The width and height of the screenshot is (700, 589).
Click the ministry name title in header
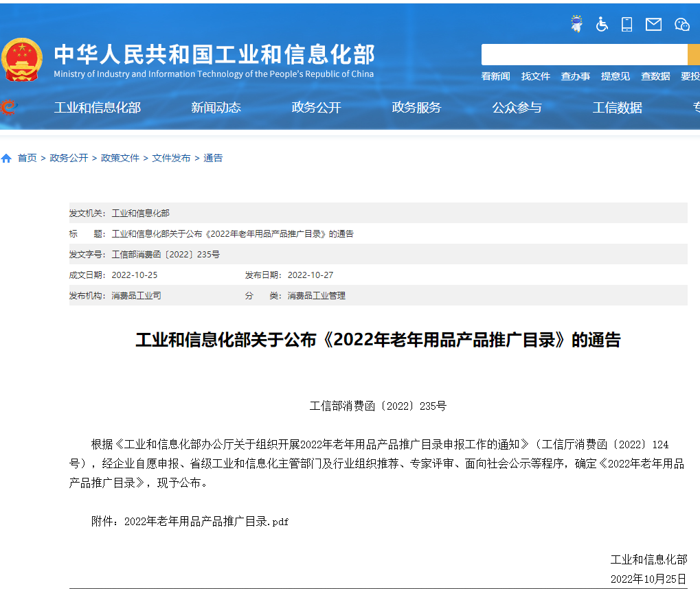214,54
